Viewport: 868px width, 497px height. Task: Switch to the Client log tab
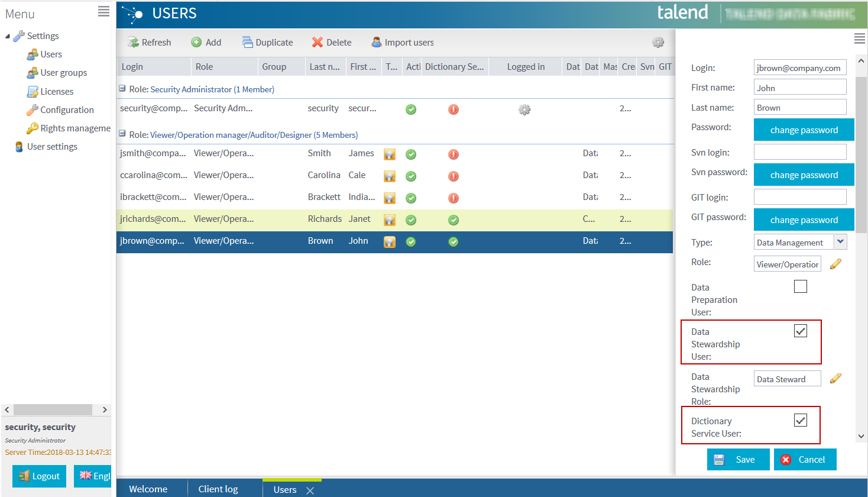[218, 489]
